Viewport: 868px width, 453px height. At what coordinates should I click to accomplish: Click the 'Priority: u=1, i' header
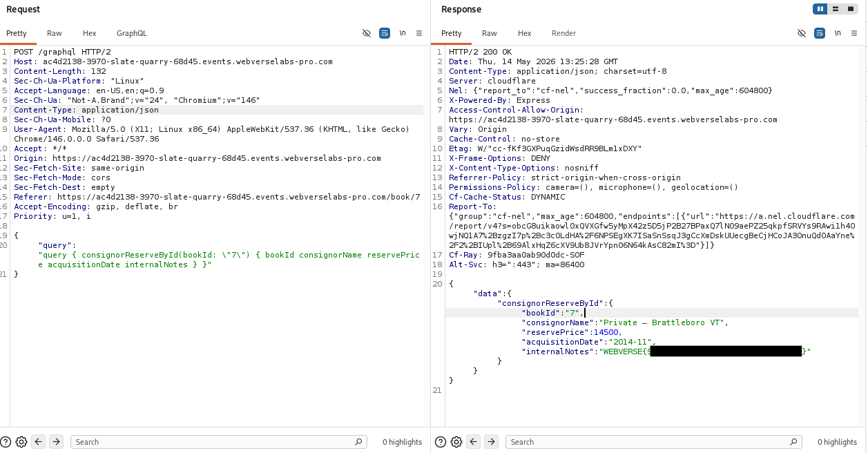coord(52,216)
